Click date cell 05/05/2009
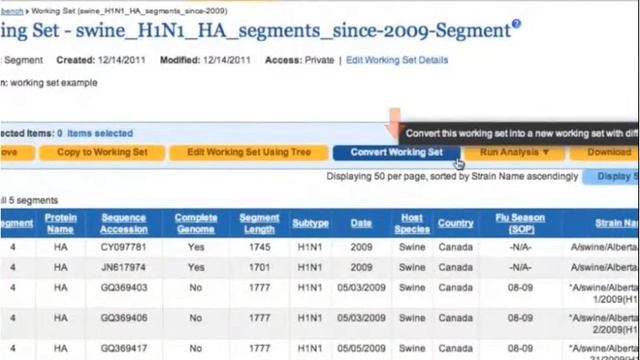 [361, 349]
